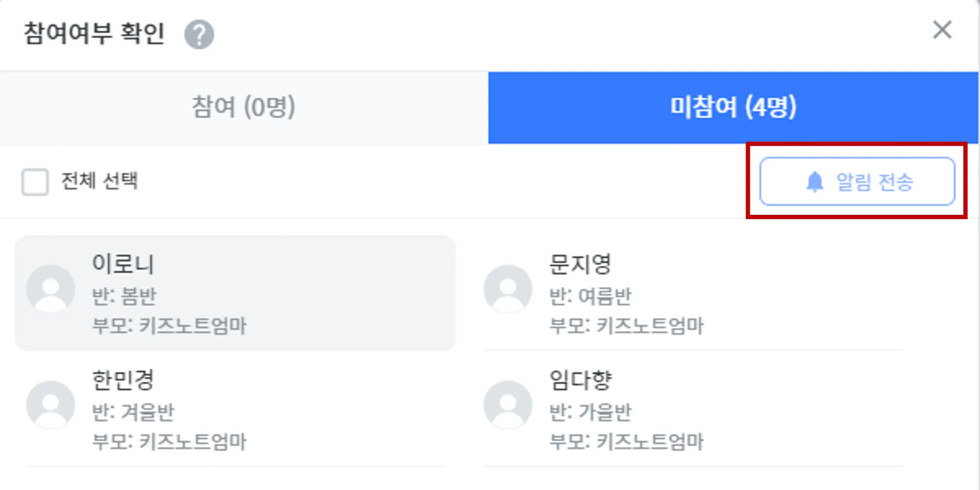The height and width of the screenshot is (490, 980).
Task: Switch to the 참여 (0명) tab
Action: (x=244, y=107)
